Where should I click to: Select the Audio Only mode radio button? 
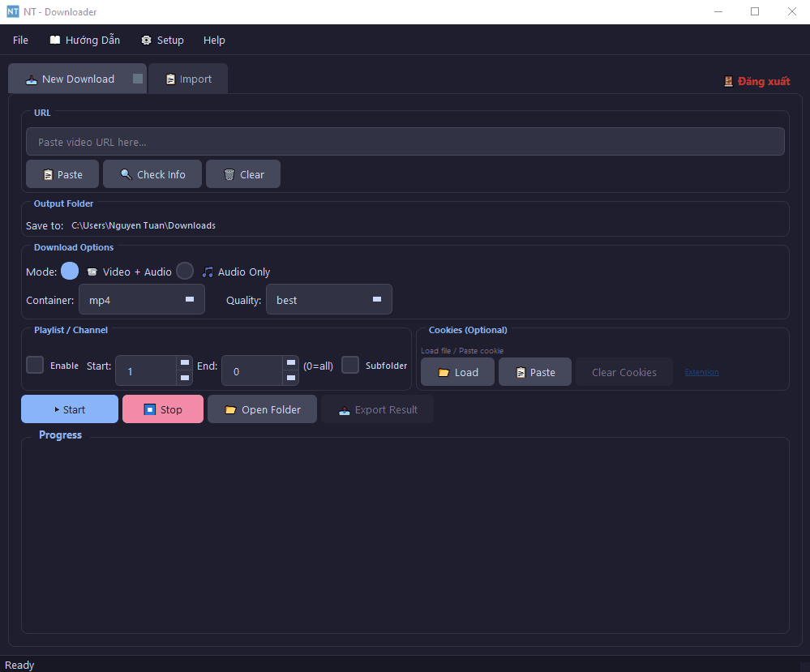tap(184, 271)
